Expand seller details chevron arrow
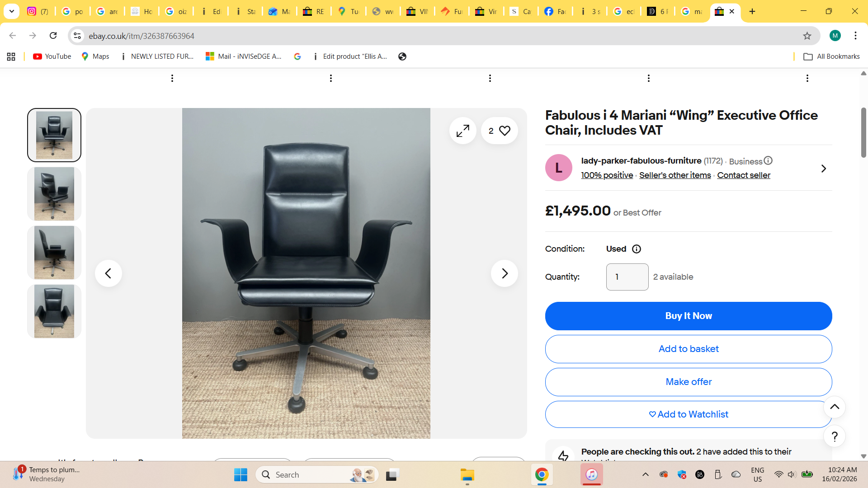Viewport: 868px width, 488px height. click(823, 169)
